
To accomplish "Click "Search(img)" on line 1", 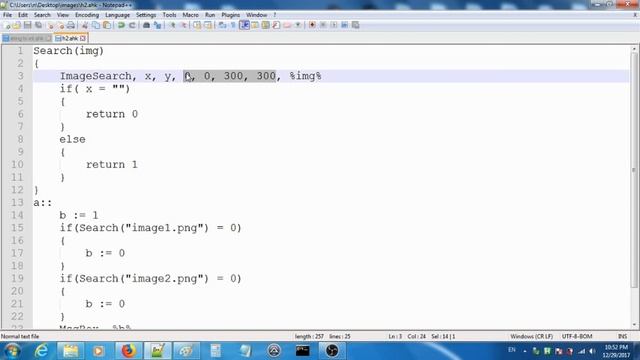I will (x=69, y=51).
